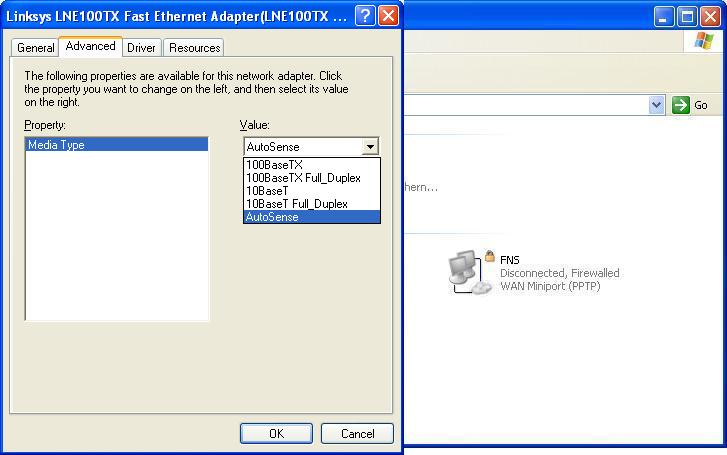
Task: Pick 10BaseT from the dropdown list
Action: [x=312, y=191]
